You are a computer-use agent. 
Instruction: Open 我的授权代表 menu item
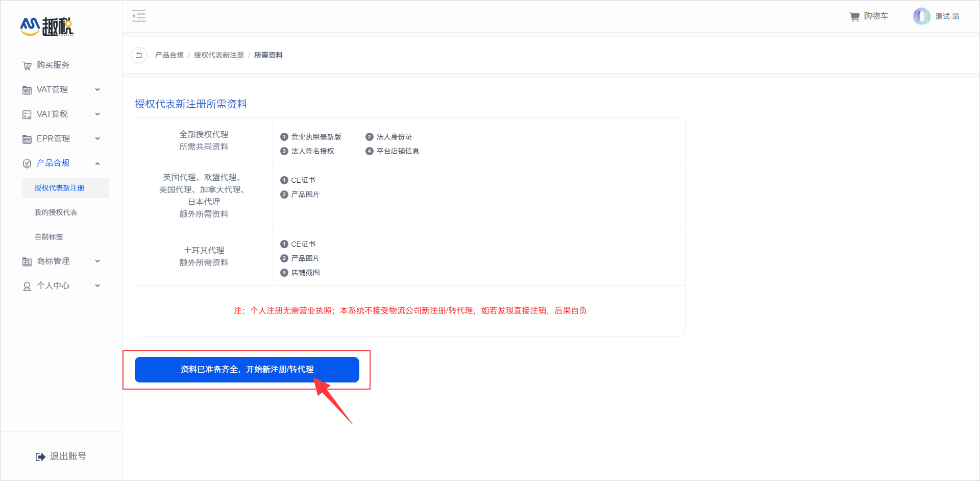click(x=56, y=212)
